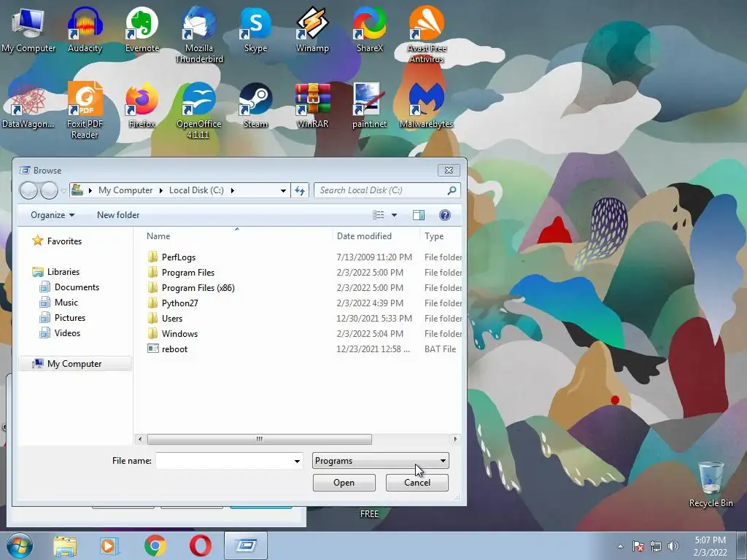Image resolution: width=747 pixels, height=560 pixels.
Task: Click the Mozilla Thunderbird desktop icon
Action: [x=198, y=34]
